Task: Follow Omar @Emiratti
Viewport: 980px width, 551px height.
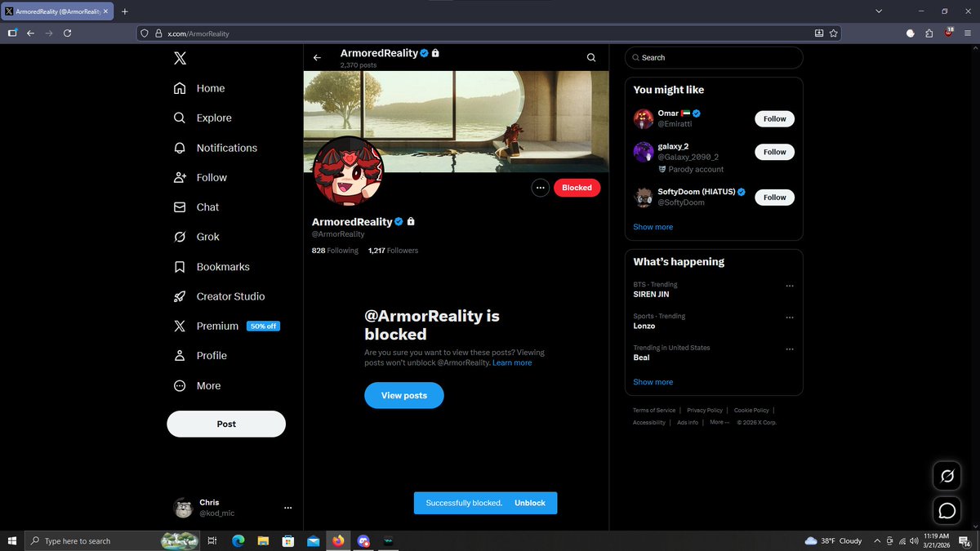Action: click(x=774, y=119)
